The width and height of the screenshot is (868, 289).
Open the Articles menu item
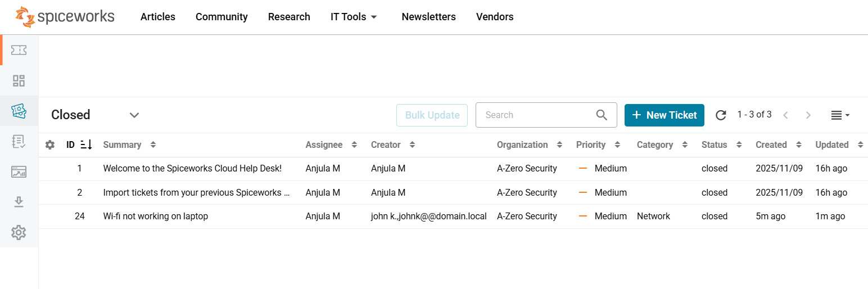coord(158,17)
